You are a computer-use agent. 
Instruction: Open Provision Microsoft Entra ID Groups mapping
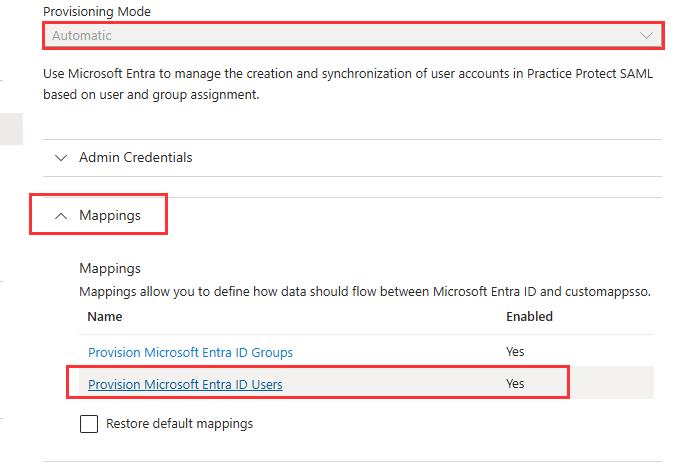coord(190,352)
